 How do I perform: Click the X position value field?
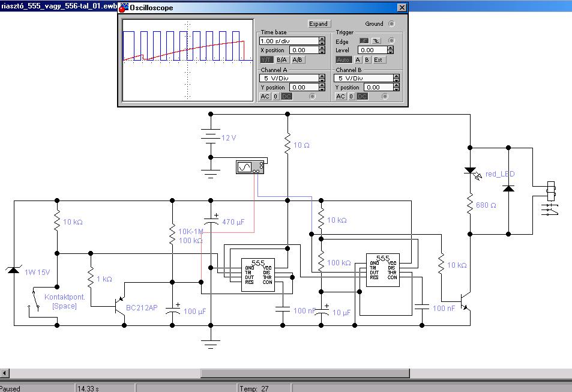coord(304,50)
